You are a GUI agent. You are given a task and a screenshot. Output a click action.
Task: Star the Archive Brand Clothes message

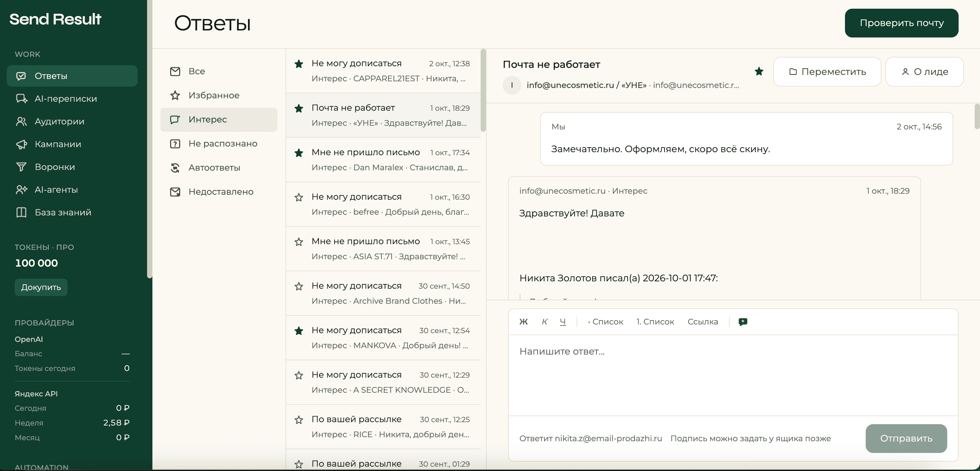298,286
